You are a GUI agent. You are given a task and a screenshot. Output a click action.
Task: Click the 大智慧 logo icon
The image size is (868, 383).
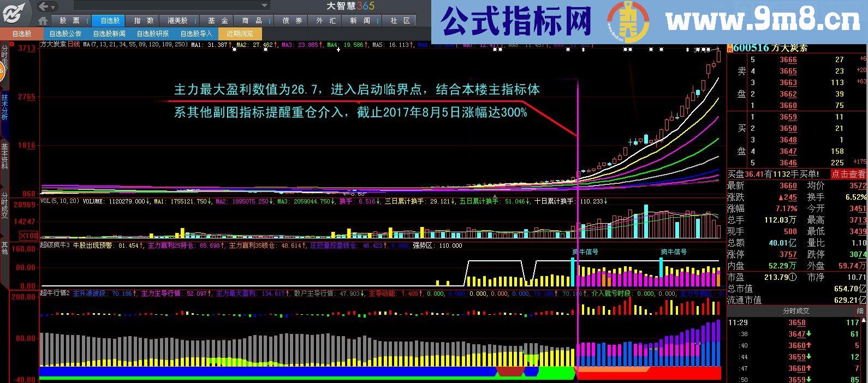click(14, 12)
